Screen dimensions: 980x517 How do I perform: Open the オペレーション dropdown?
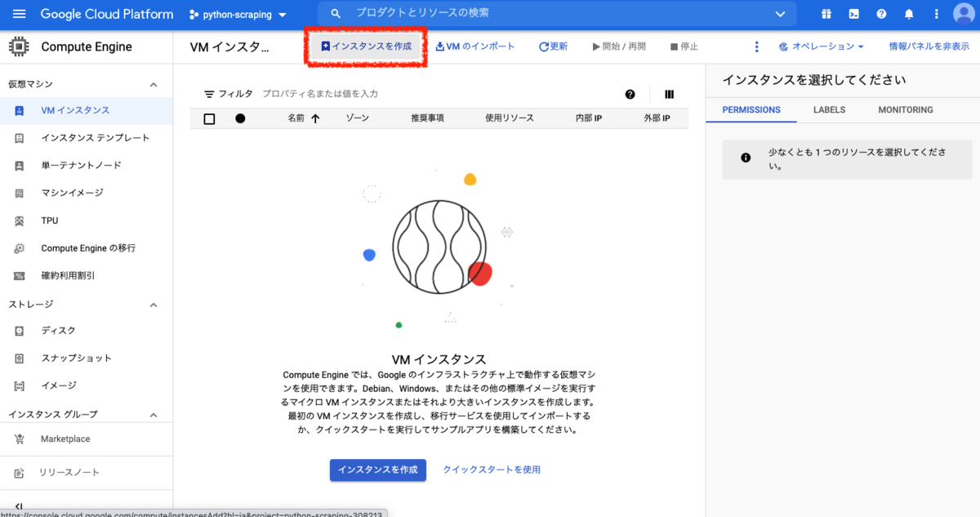[822, 47]
